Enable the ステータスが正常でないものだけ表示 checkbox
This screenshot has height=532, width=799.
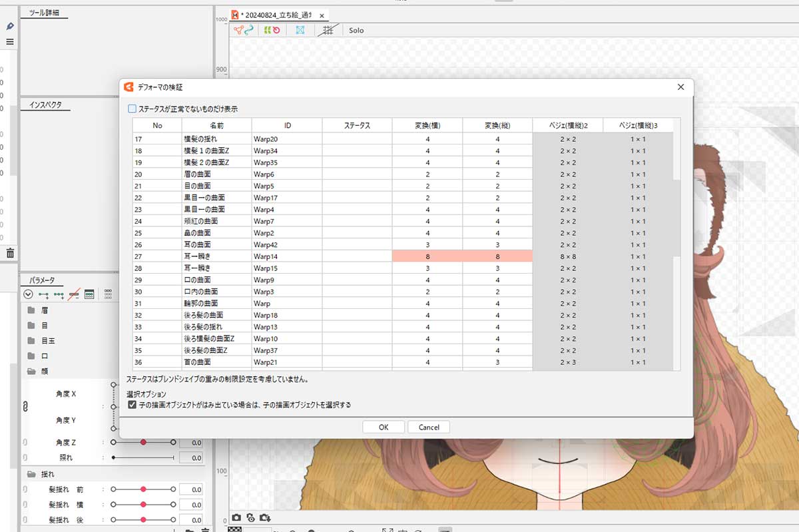tap(132, 109)
